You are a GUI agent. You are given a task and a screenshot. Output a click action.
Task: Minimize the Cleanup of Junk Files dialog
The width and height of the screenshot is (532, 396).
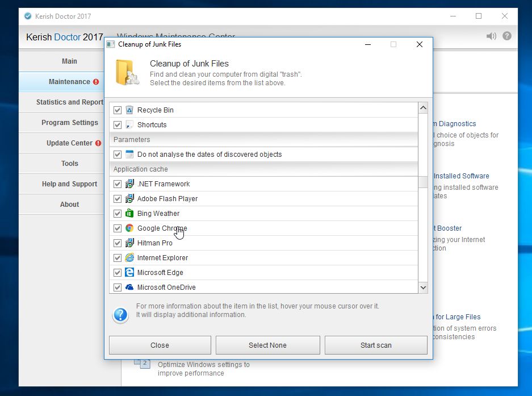point(368,44)
